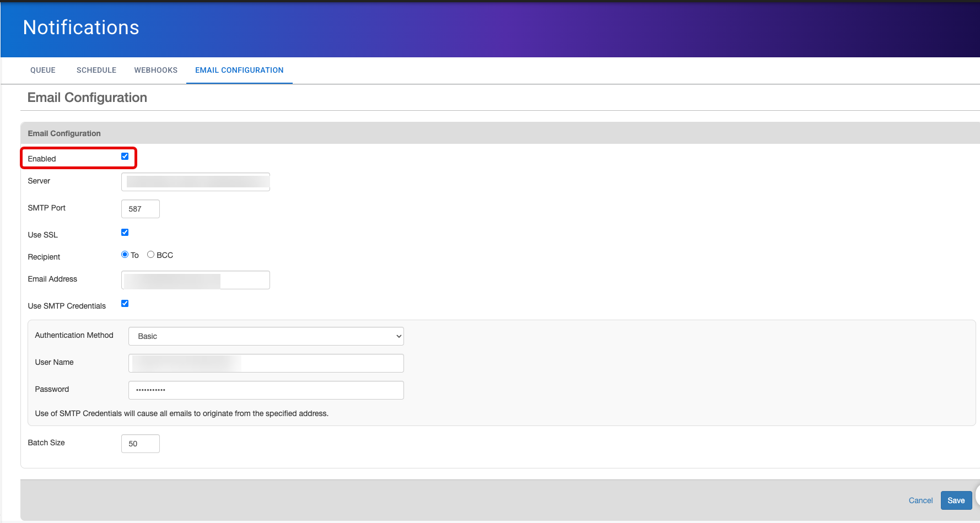Go to the WEBHOOKS tab
The width and height of the screenshot is (980, 523).
(x=155, y=70)
